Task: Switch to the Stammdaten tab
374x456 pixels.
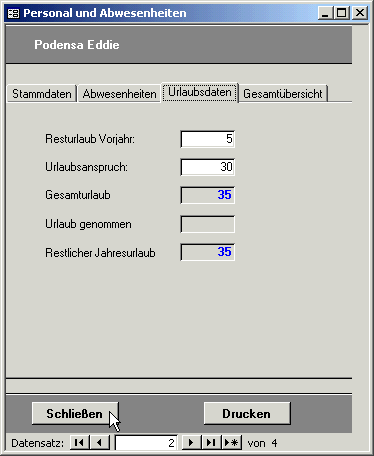Action: tap(42, 94)
